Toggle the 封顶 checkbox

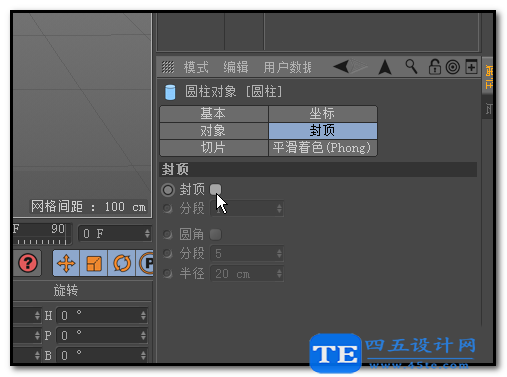pos(216,190)
